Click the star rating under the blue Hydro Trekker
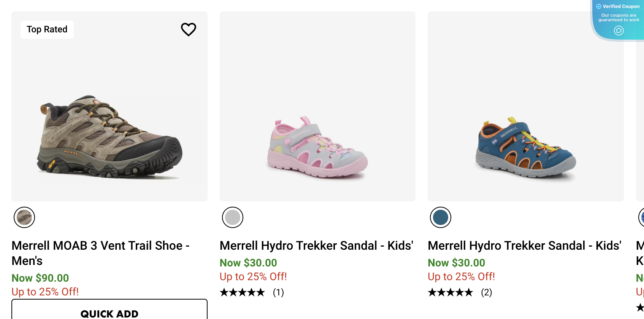The width and height of the screenshot is (644, 319). coord(450,292)
